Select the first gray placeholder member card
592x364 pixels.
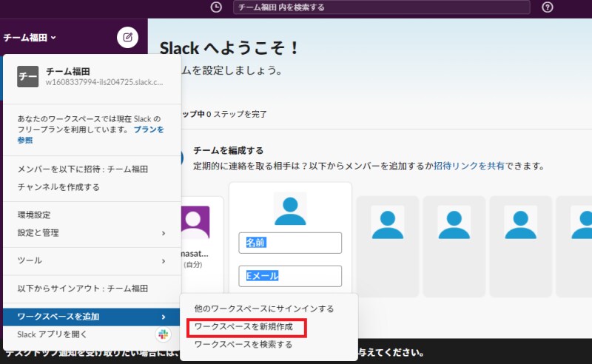pyautogui.click(x=387, y=222)
